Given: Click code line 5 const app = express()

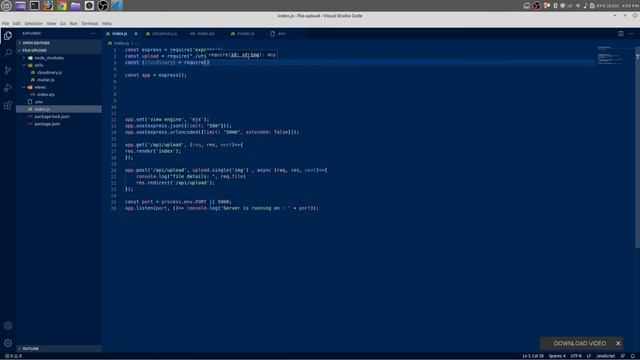Looking at the screenshot, I should 156,75.
